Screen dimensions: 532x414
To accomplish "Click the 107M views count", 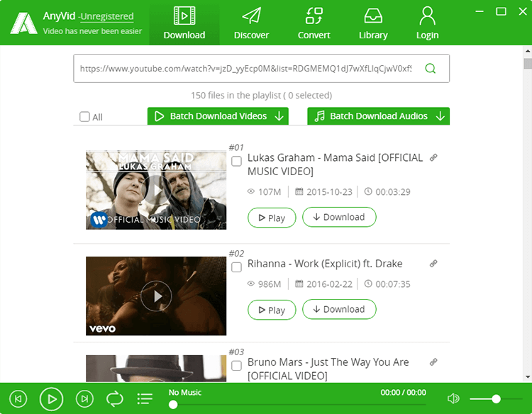I will [270, 192].
